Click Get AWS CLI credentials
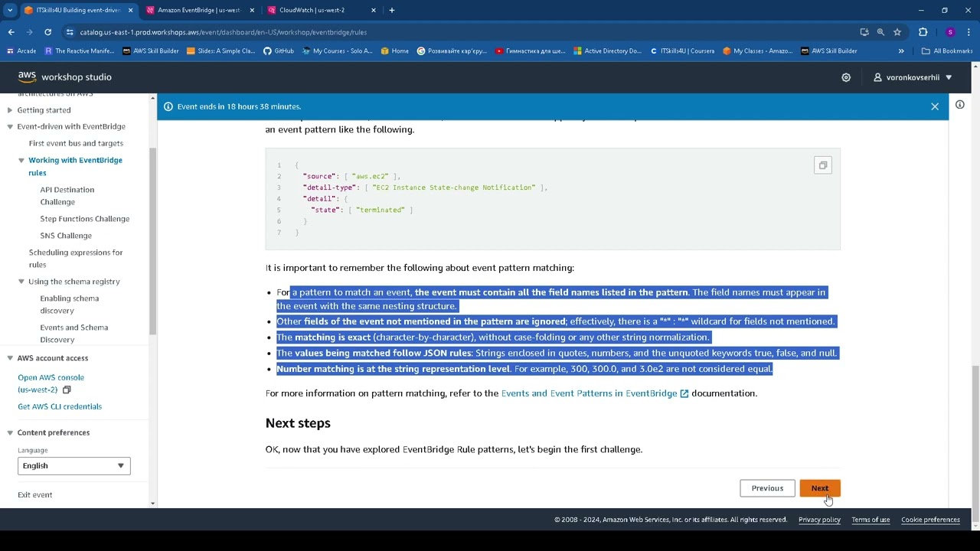 [x=60, y=407]
